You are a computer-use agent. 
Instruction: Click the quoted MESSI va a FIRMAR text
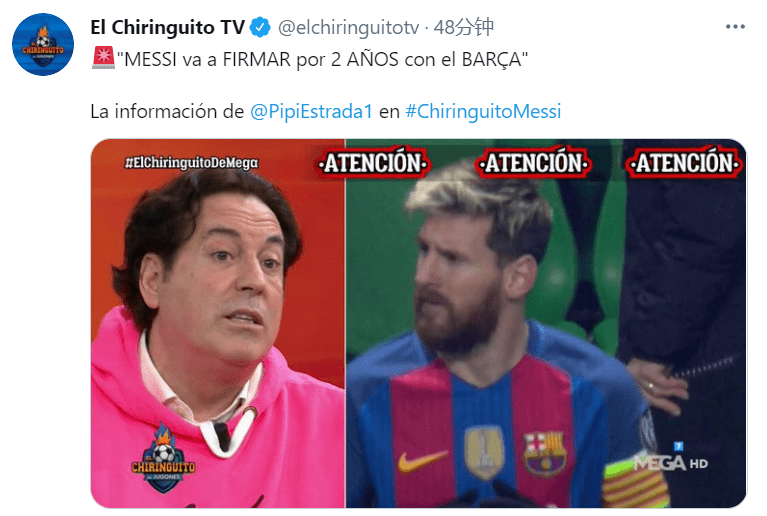click(322, 59)
